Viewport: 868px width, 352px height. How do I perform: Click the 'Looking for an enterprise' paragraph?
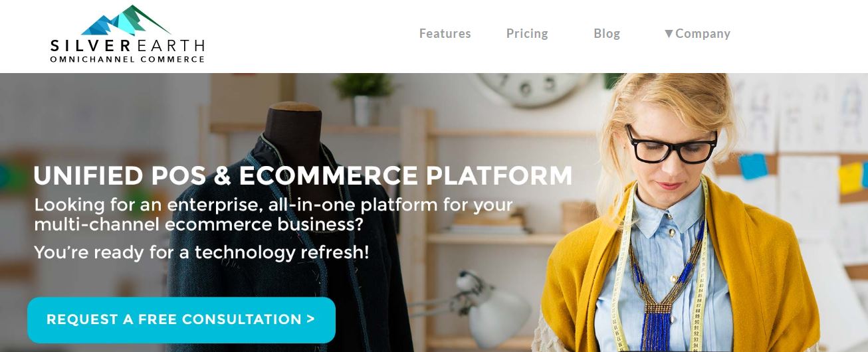(273, 214)
